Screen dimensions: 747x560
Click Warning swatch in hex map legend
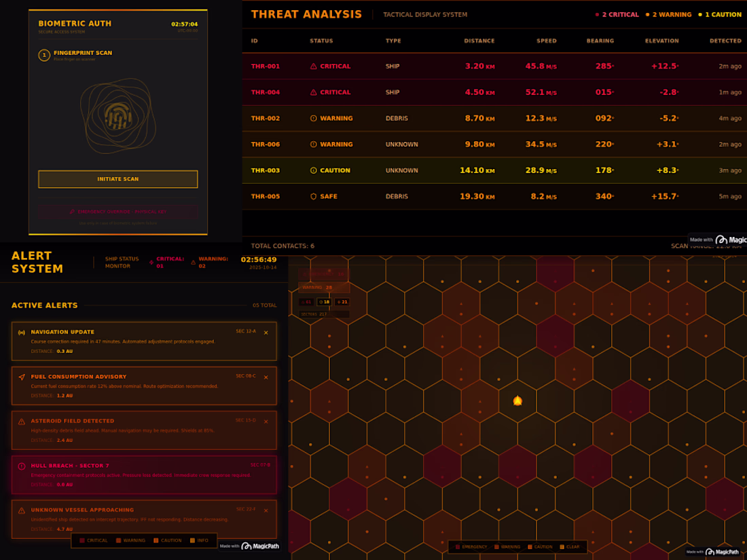(x=497, y=547)
